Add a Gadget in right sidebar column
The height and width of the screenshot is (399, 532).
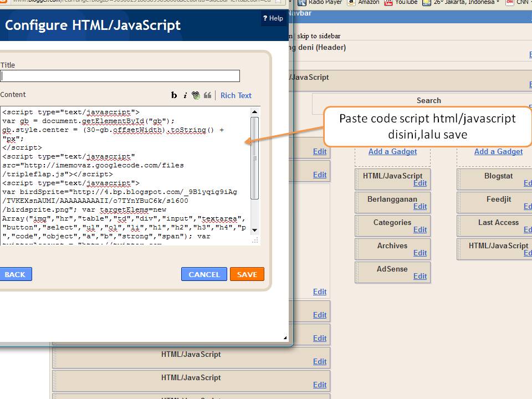click(498, 152)
